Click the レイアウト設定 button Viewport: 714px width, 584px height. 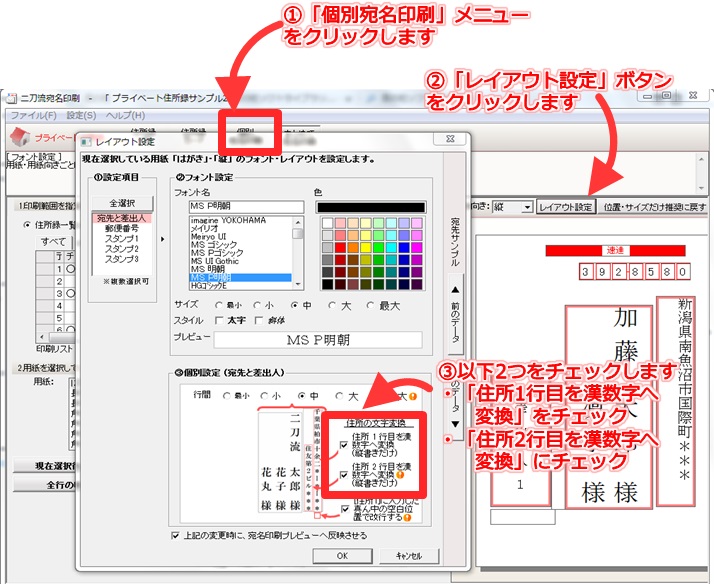565,207
